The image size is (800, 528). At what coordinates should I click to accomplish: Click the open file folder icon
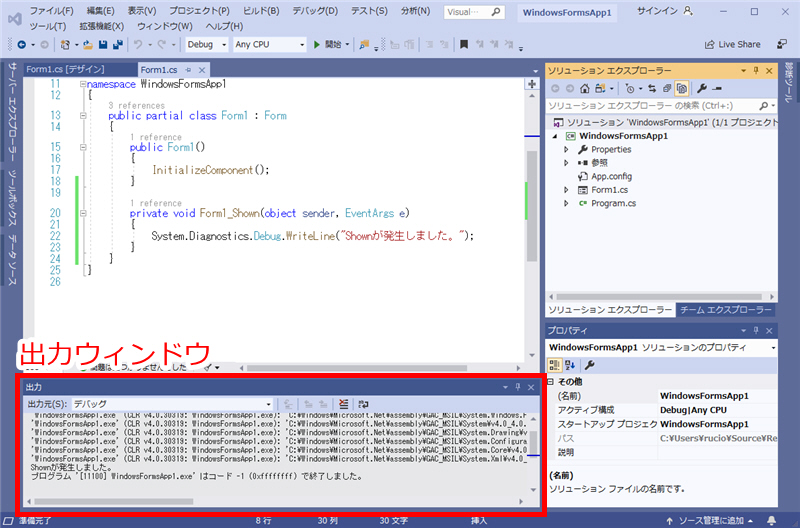click(x=88, y=45)
